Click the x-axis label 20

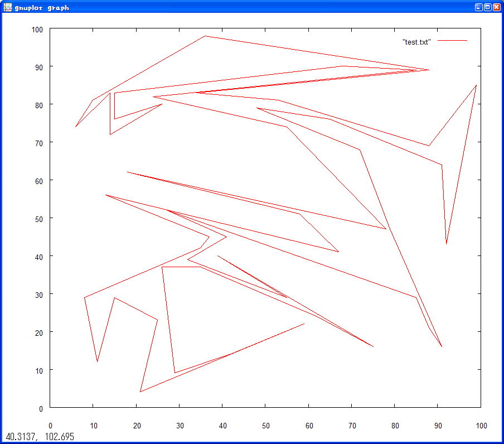(x=137, y=426)
